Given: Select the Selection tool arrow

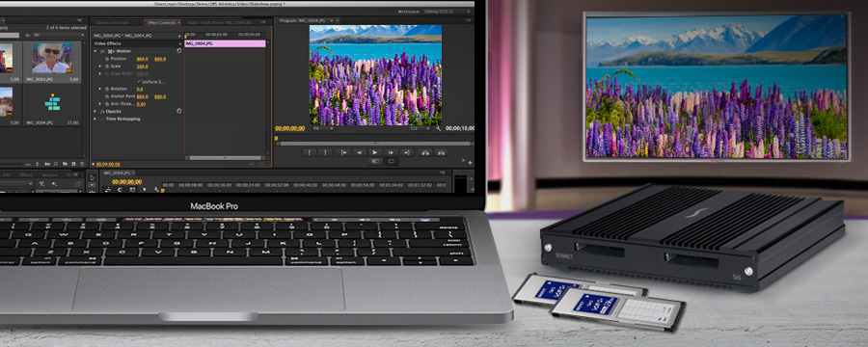Looking at the screenshot, I should coord(93,178).
